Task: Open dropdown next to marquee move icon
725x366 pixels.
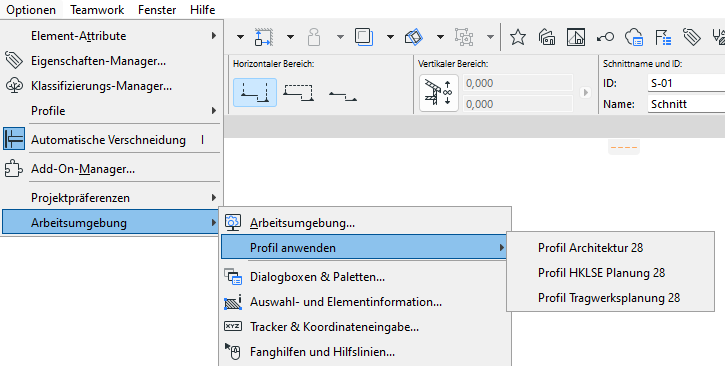Action: (x=290, y=37)
